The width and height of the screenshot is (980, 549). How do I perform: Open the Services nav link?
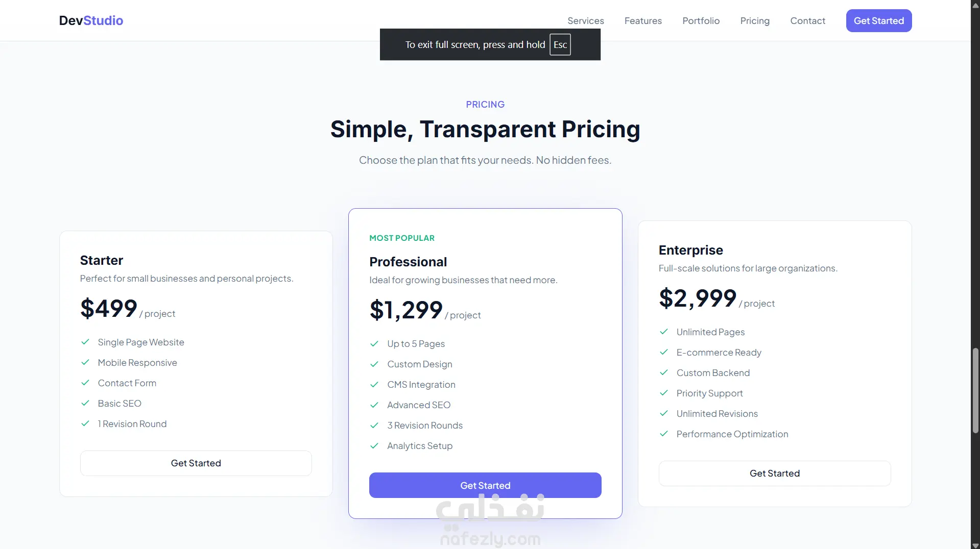(x=586, y=21)
